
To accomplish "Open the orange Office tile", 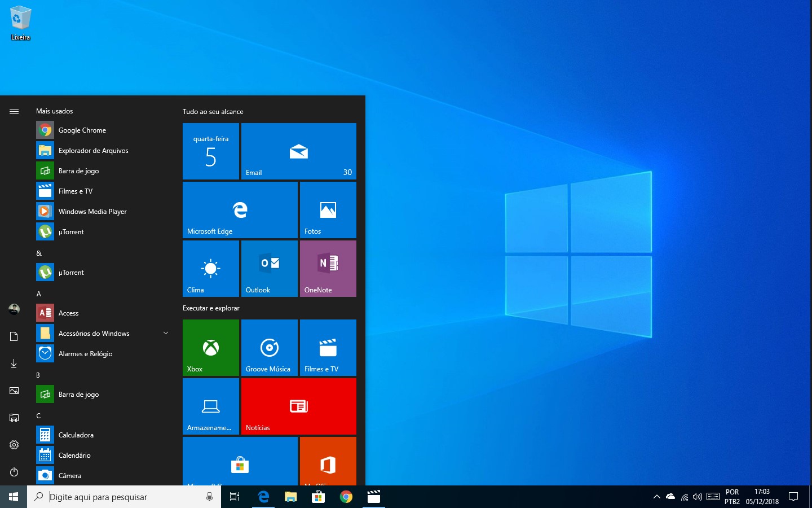I will click(328, 461).
